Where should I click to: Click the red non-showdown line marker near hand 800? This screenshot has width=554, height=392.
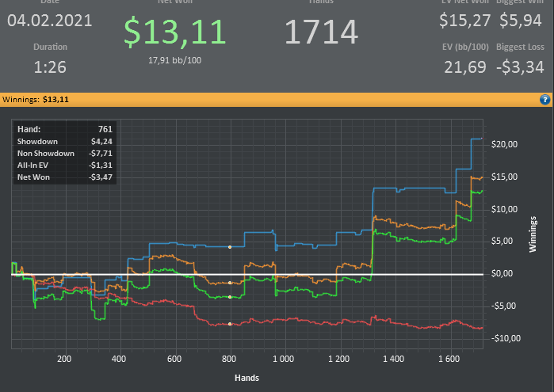pos(230,324)
